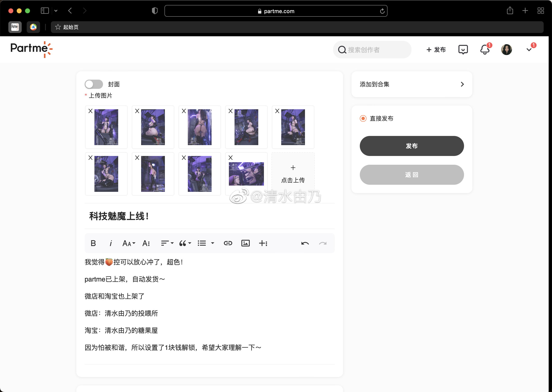The height and width of the screenshot is (392, 552).
Task: Click the search magnifier icon
Action: coord(342,50)
